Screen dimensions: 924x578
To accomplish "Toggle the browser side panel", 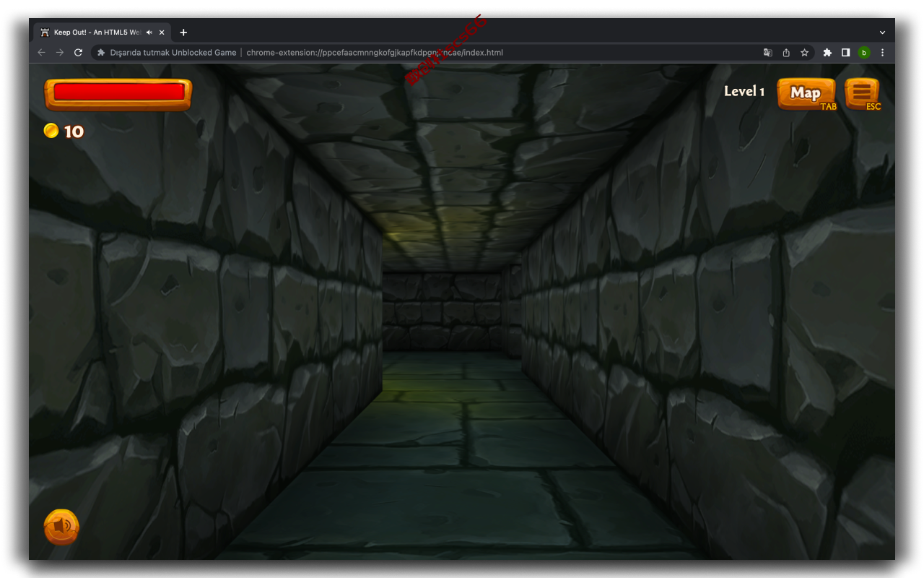I will pyautogui.click(x=845, y=53).
